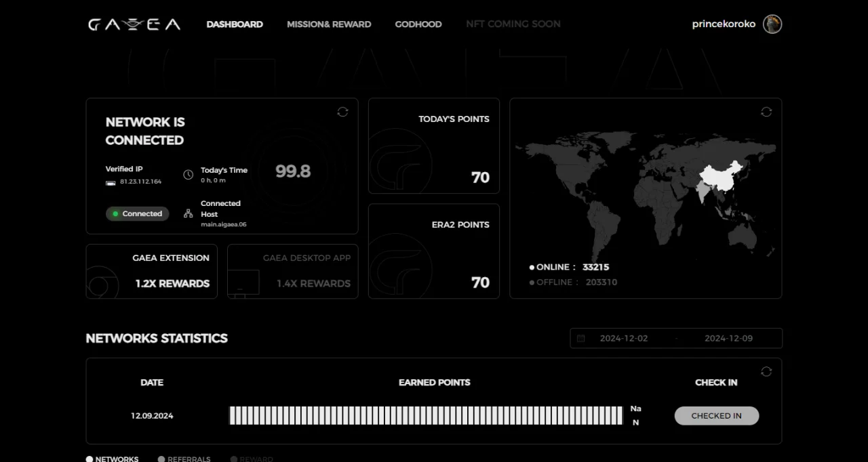
Task: Click the user avatar picture
Action: click(772, 24)
